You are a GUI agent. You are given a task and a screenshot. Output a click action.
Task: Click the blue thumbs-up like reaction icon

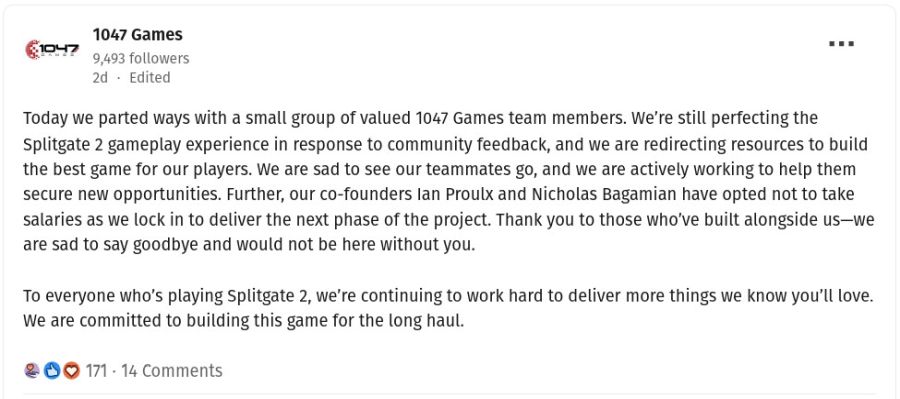(52, 370)
